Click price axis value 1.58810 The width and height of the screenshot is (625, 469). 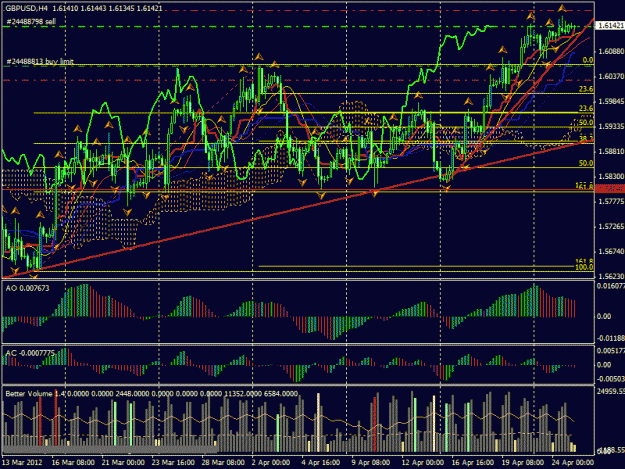(x=611, y=151)
